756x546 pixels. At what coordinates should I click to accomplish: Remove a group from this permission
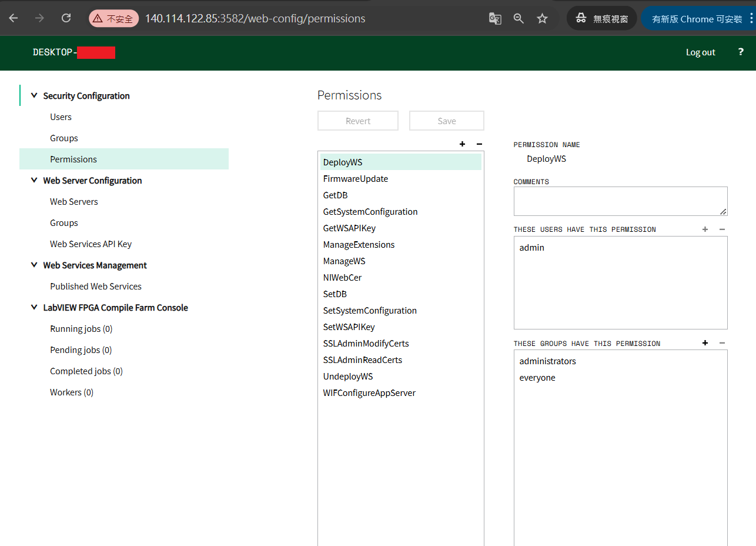(722, 343)
